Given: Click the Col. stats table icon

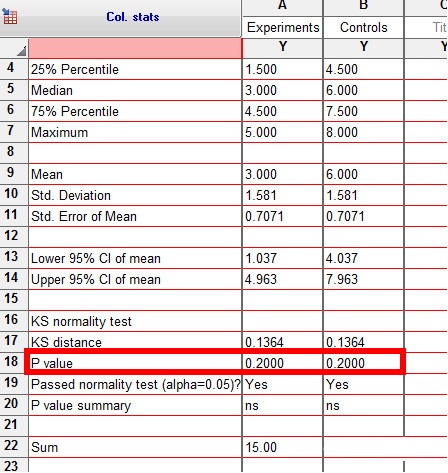Looking at the screenshot, I should (10, 17).
